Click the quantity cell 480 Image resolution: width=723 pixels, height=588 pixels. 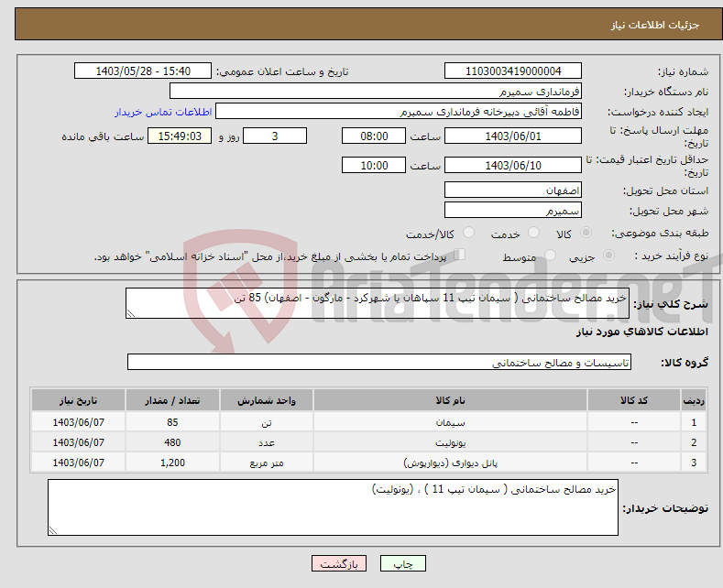(x=172, y=442)
